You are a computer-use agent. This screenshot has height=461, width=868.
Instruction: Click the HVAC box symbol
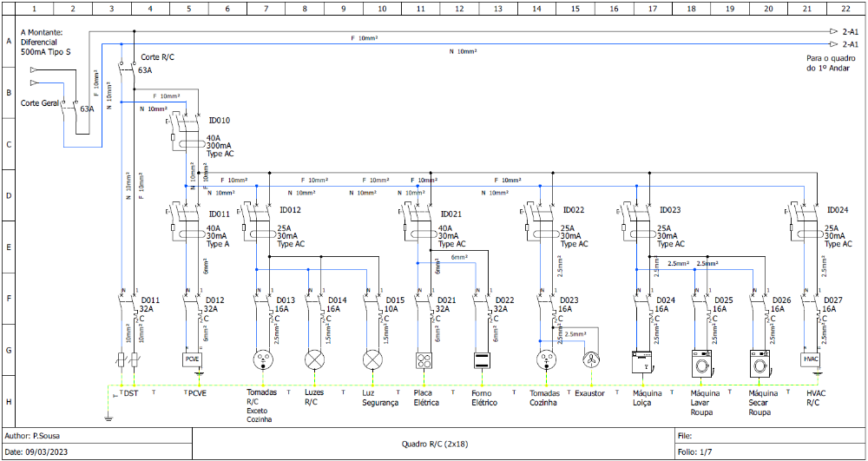tap(811, 359)
